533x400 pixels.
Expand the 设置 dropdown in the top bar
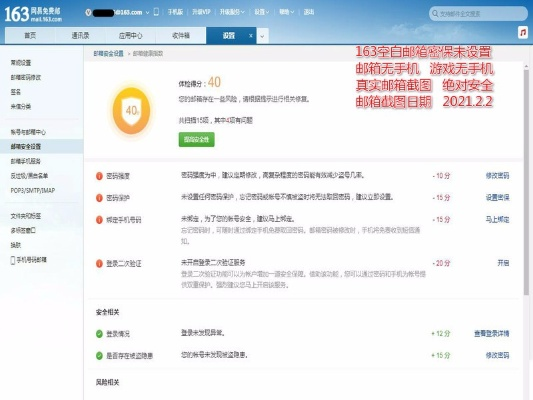(261, 12)
